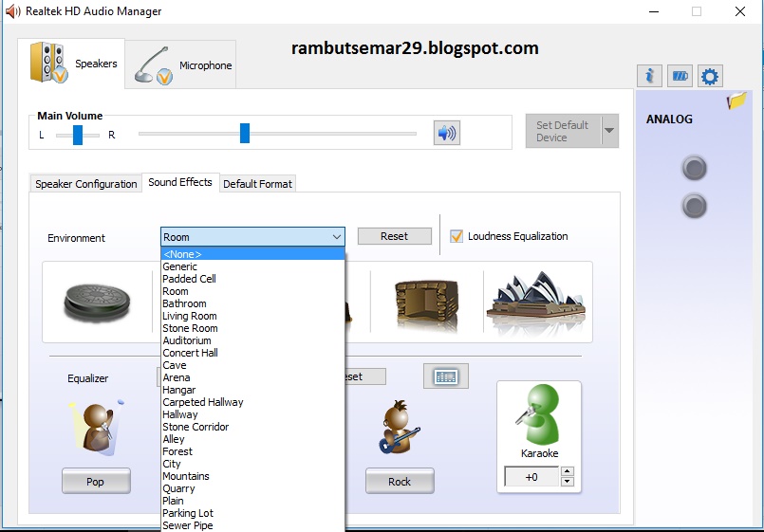Choose Arena environment option

point(252,377)
